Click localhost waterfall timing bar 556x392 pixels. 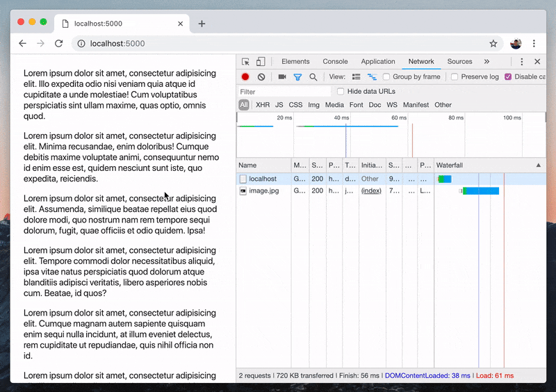pos(445,179)
